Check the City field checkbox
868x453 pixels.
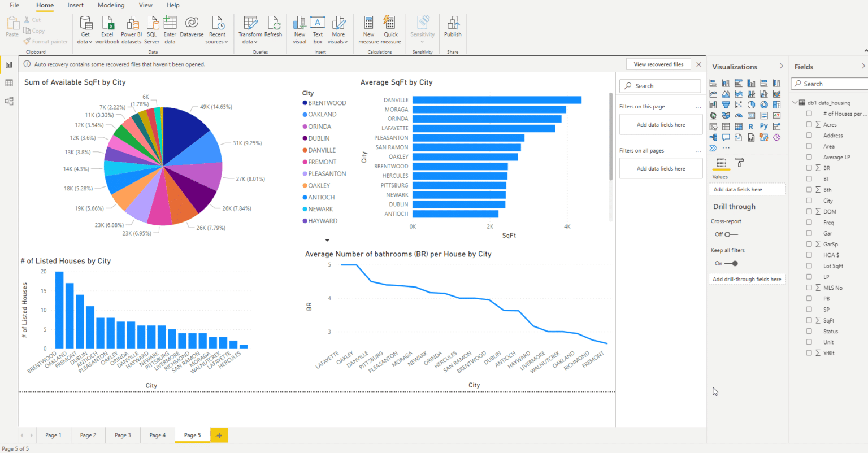tap(809, 201)
